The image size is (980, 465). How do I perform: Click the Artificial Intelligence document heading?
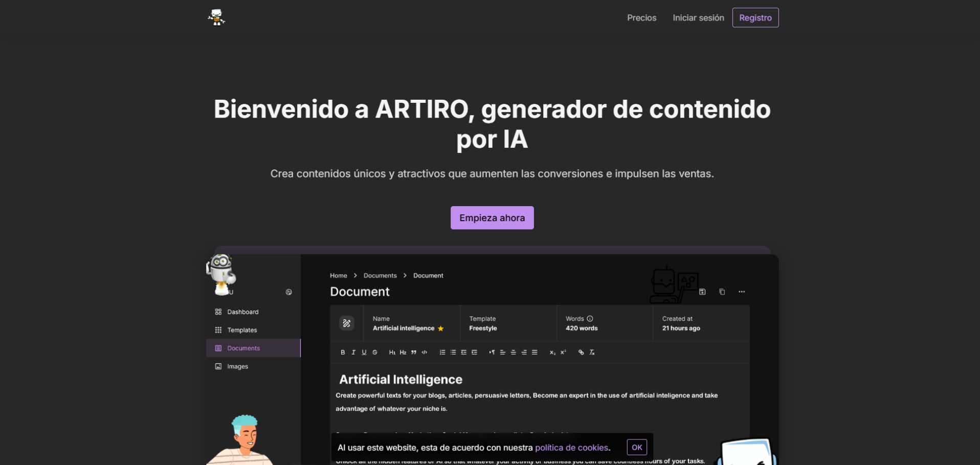coord(400,380)
